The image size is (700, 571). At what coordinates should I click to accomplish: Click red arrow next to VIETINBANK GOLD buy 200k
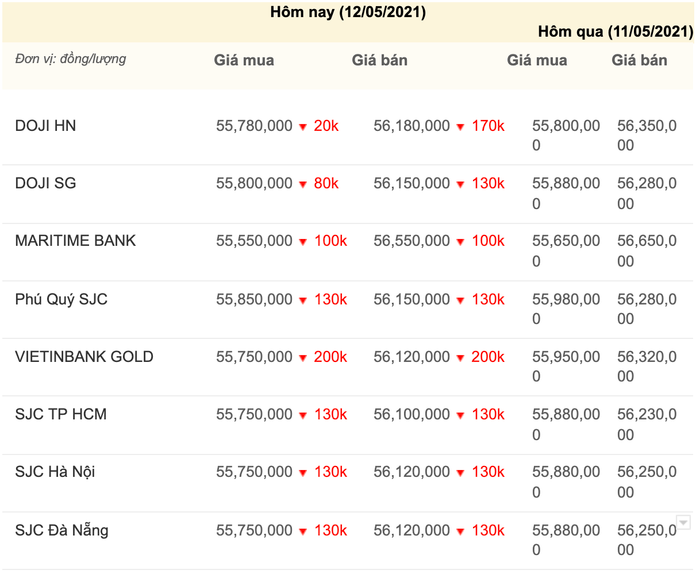(302, 358)
